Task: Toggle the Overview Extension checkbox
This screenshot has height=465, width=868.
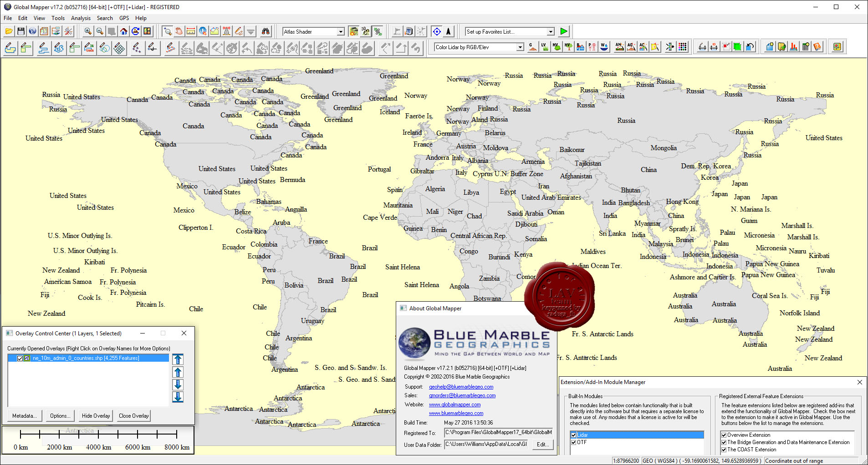Action: click(724, 435)
